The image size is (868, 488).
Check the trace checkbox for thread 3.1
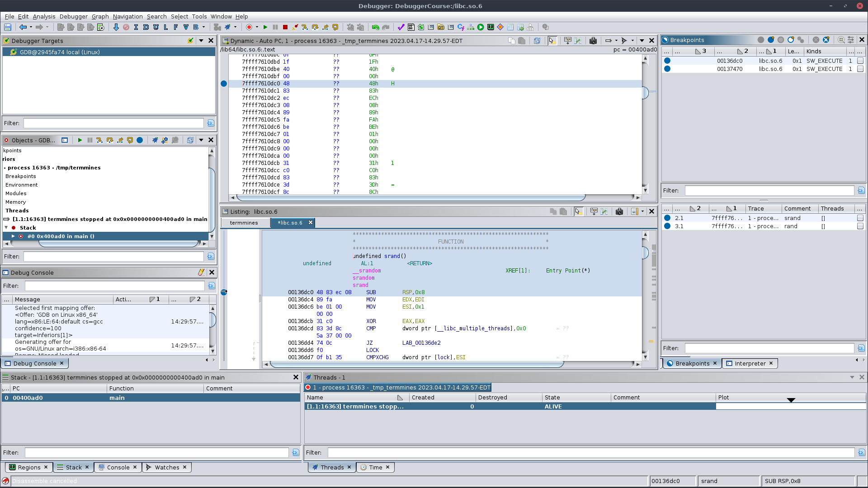coord(860,226)
